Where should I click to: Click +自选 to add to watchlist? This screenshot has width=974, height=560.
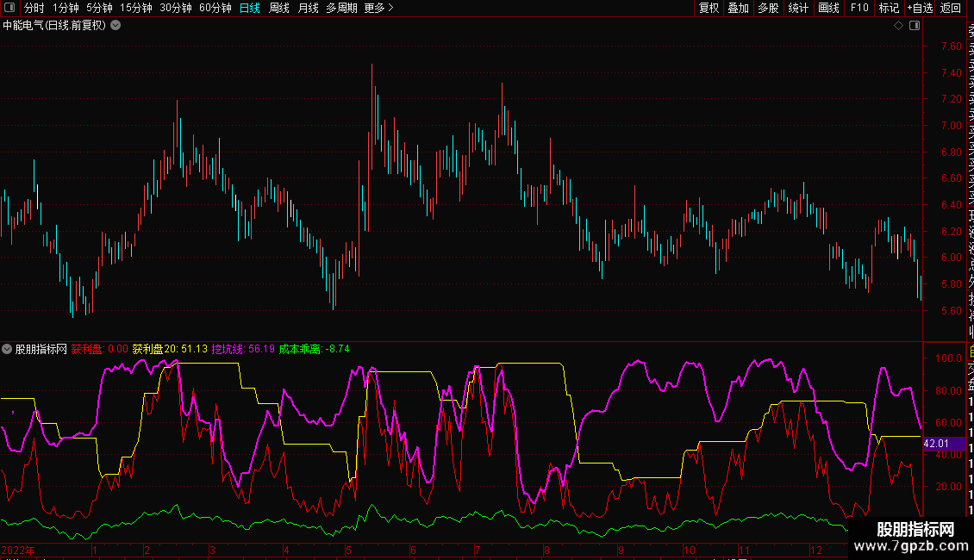(920, 8)
